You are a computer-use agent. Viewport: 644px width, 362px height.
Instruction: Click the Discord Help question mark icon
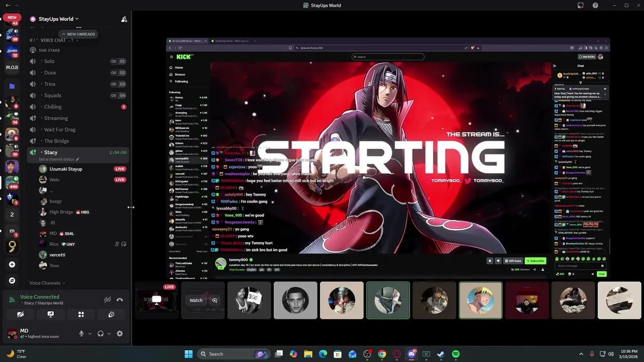595,6
